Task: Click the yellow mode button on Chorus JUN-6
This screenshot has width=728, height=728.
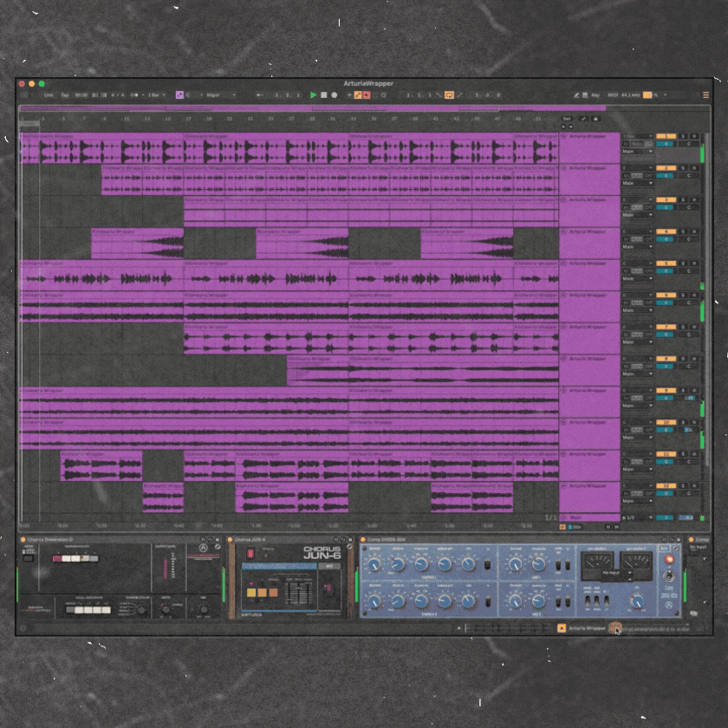Action: [x=251, y=593]
